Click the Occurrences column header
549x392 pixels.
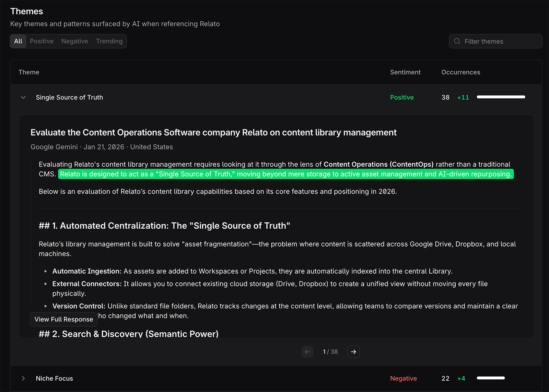point(461,72)
